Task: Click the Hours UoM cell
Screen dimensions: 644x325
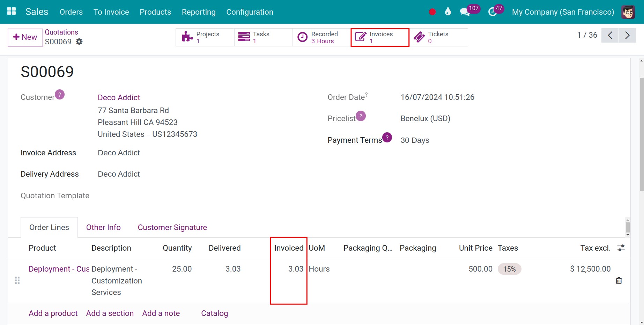Action: click(319, 269)
